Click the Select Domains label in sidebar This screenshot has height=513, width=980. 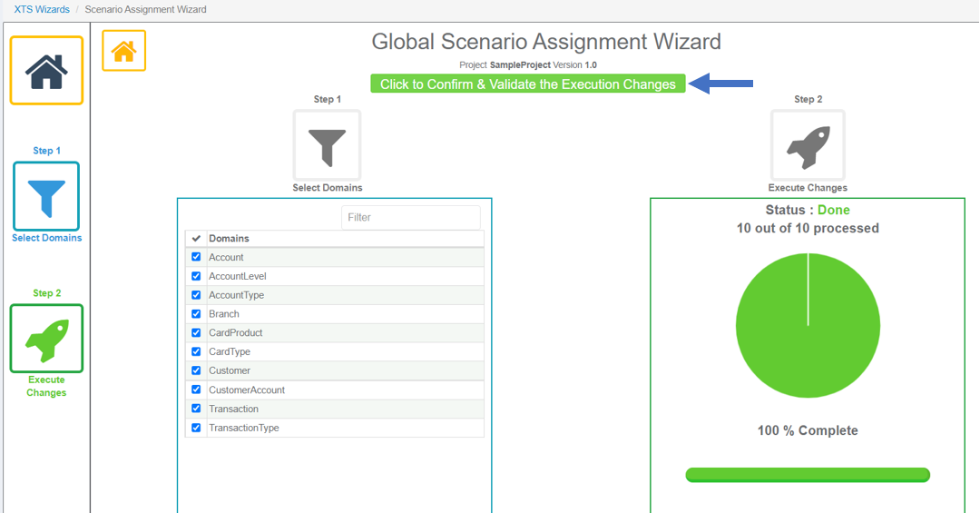(47, 238)
